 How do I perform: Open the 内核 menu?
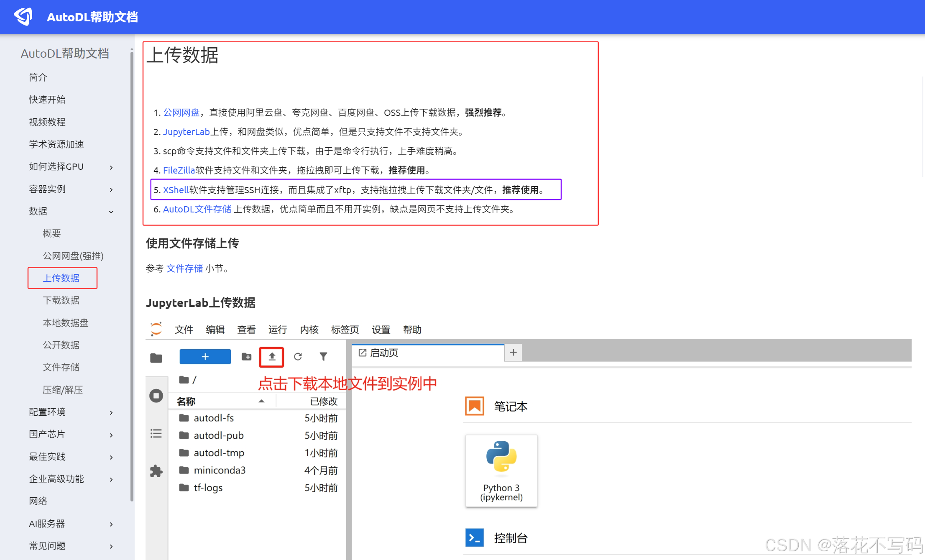click(x=309, y=330)
